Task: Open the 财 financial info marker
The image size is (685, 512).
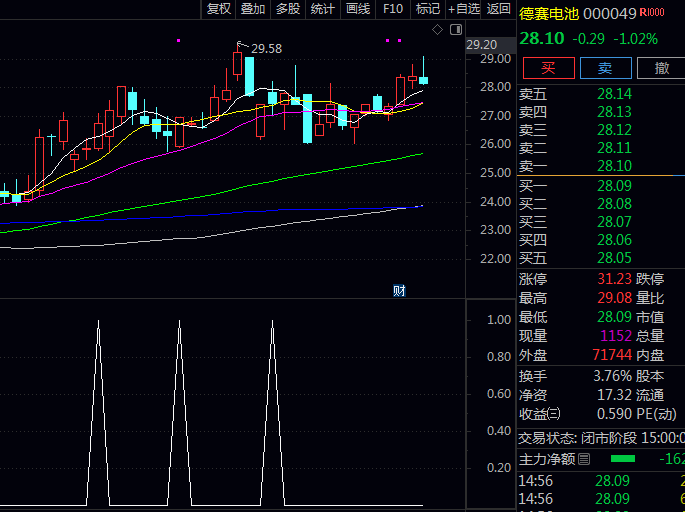Action: pos(398,291)
